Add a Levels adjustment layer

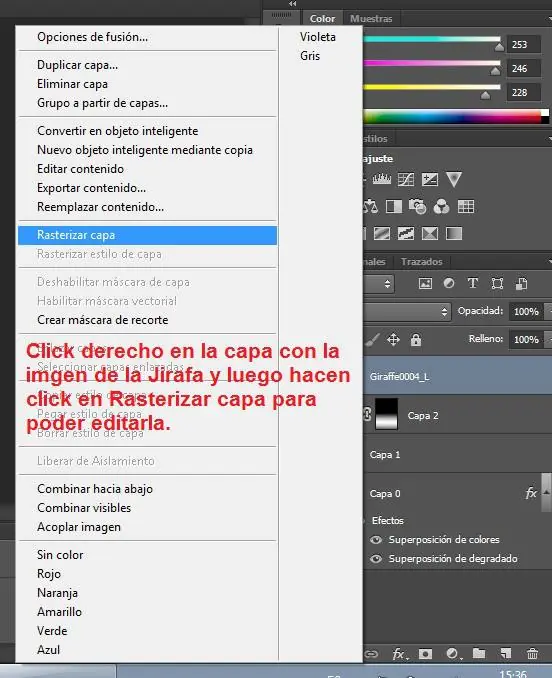pos(382,179)
